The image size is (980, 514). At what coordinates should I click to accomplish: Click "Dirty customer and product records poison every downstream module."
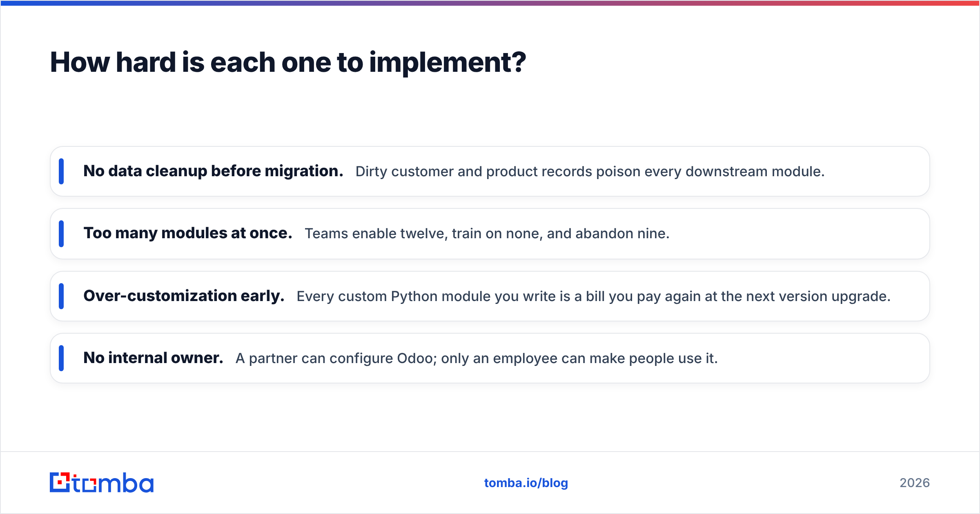(590, 171)
